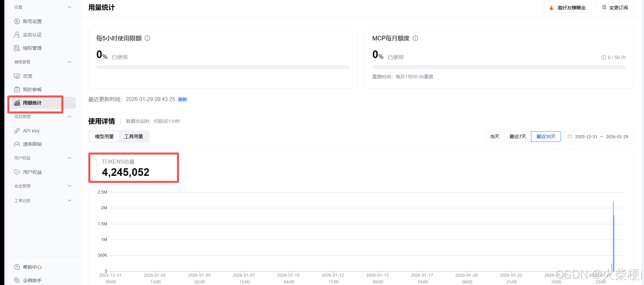The height and width of the screenshot is (285, 644).
Task: Open the end date 2026-01-29 field
Action: [x=617, y=136]
